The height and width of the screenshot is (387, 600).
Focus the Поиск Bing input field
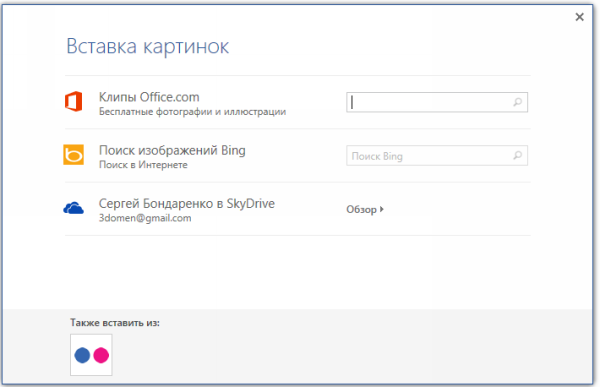click(x=437, y=155)
